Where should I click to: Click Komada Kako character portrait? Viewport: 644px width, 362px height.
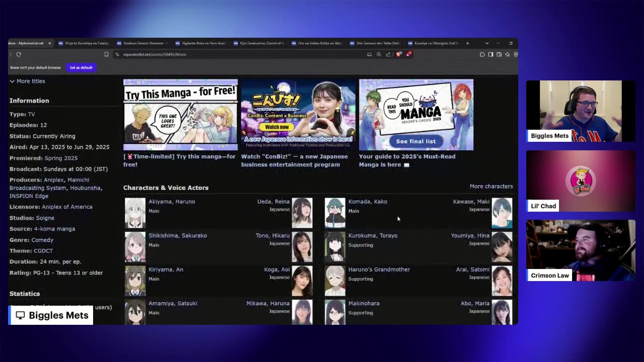pyautogui.click(x=335, y=213)
